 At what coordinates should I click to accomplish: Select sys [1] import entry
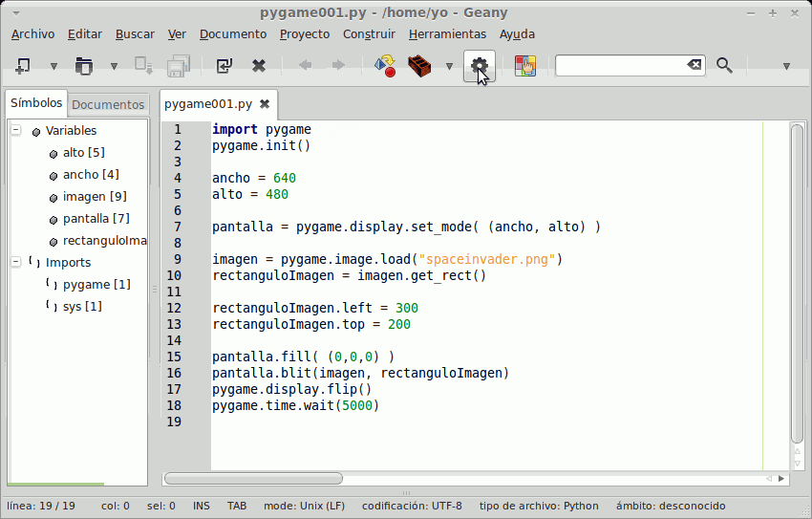pos(82,307)
